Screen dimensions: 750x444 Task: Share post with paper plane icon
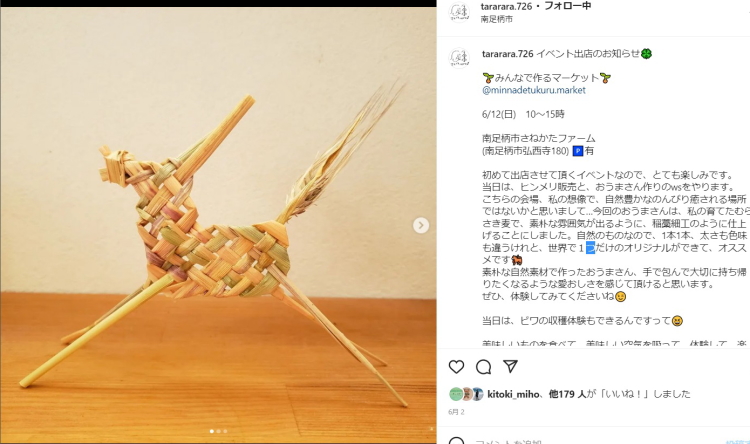click(x=510, y=367)
